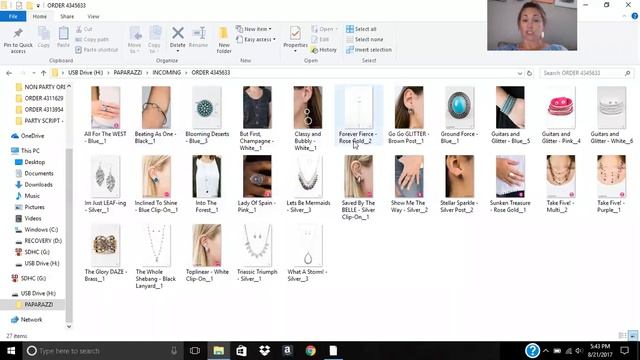Image resolution: width=640 pixels, height=360 pixels.
Task: Click the Pin to Quick access icon
Action: tap(18, 40)
